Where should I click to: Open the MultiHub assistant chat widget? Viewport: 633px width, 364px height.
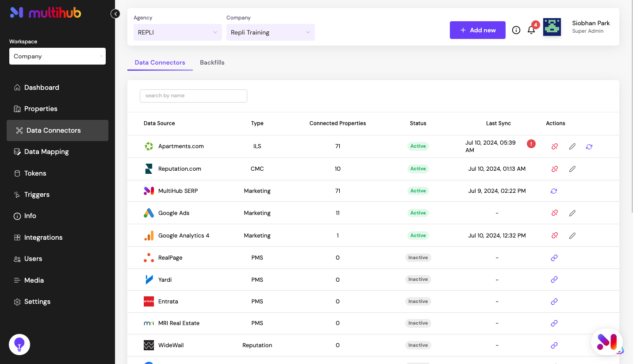tap(607, 342)
